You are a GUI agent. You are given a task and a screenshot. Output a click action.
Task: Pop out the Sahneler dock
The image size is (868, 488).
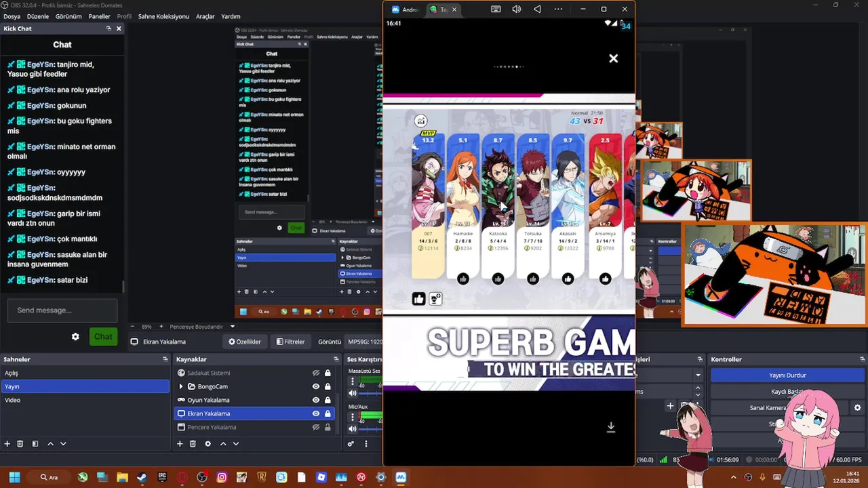(165, 359)
